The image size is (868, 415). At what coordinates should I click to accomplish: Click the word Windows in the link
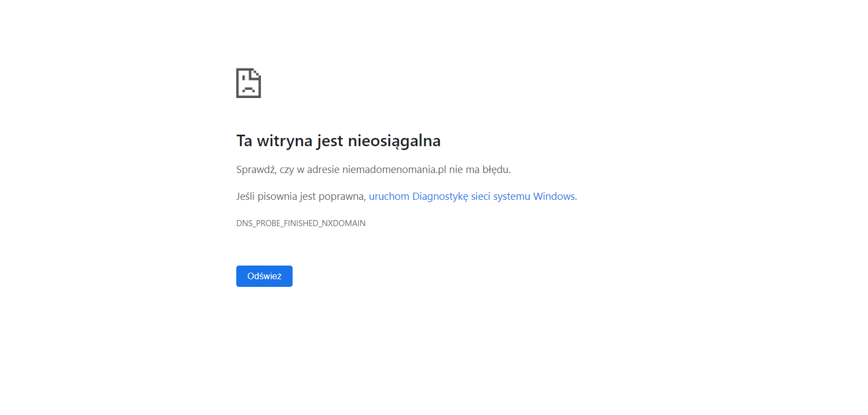click(x=554, y=197)
